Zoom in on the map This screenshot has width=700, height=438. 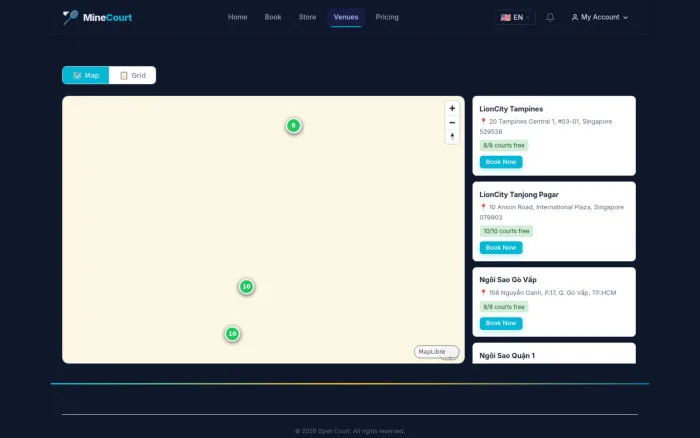(452, 108)
